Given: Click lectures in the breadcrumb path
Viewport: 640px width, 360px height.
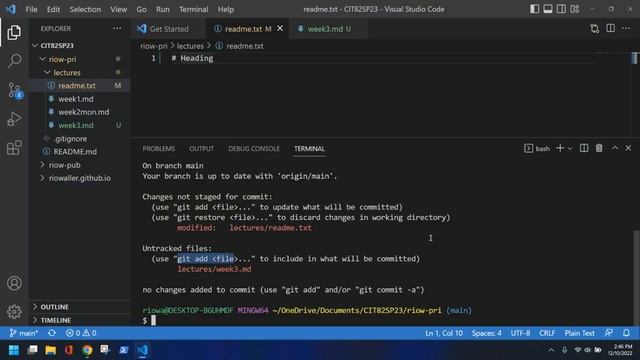Looking at the screenshot, I should pos(190,46).
